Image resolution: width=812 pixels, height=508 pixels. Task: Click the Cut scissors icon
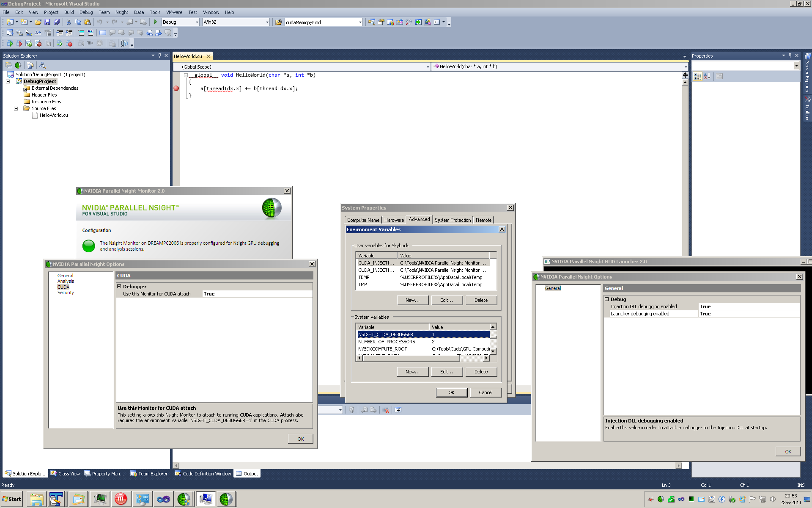69,22
